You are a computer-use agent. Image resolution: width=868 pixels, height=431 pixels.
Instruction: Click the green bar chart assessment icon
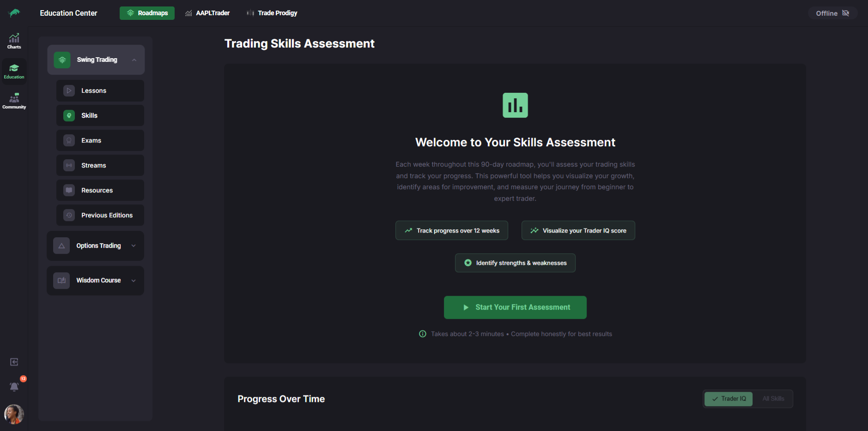515,105
